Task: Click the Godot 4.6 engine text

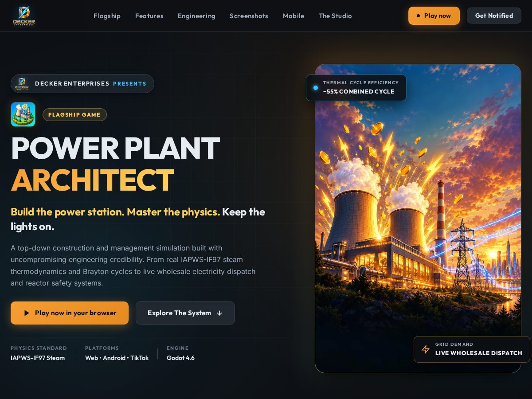Action: pos(180,358)
